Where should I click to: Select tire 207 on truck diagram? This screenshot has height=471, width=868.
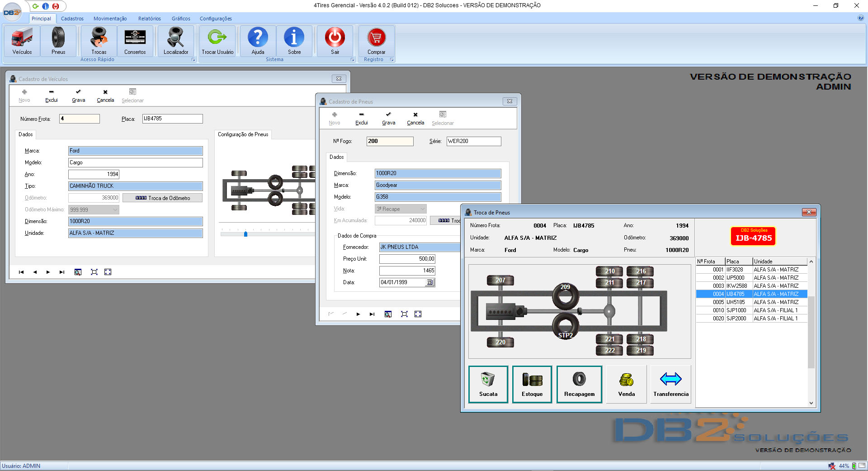(x=500, y=280)
